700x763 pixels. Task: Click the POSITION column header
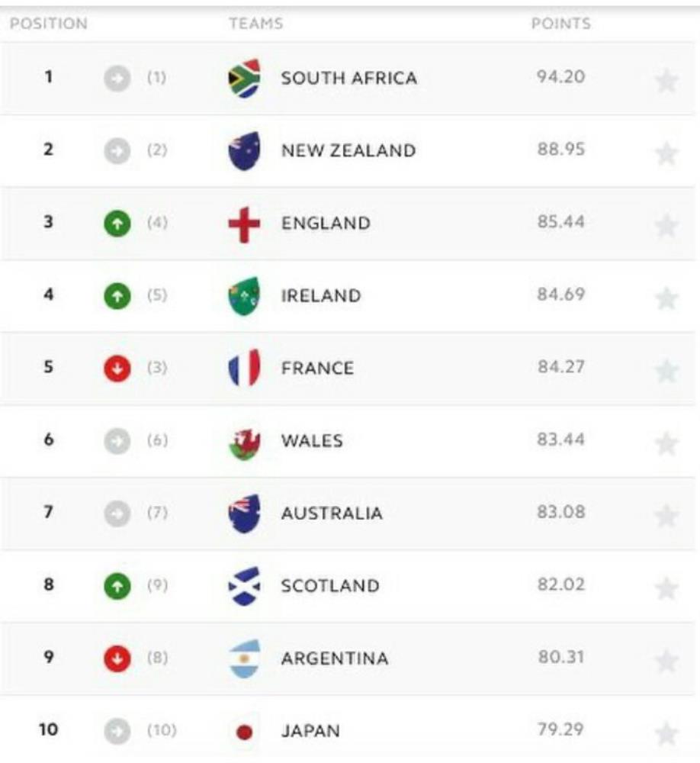click(x=49, y=24)
